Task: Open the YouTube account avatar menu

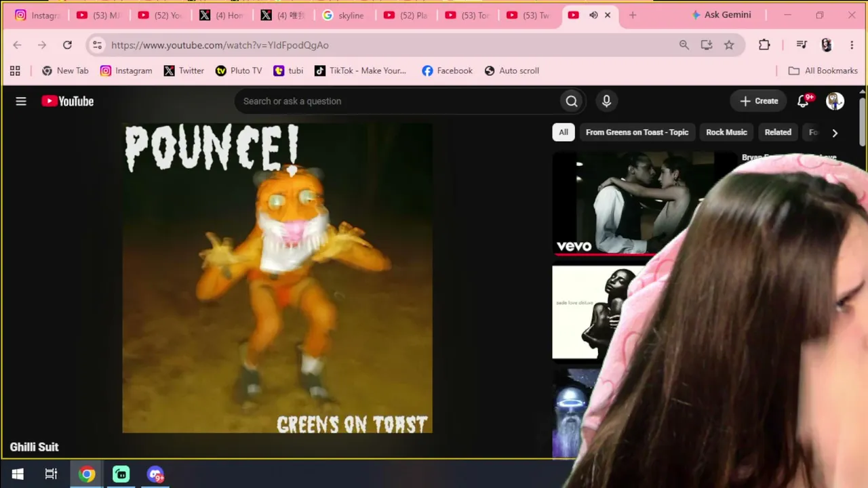Action: (835, 101)
